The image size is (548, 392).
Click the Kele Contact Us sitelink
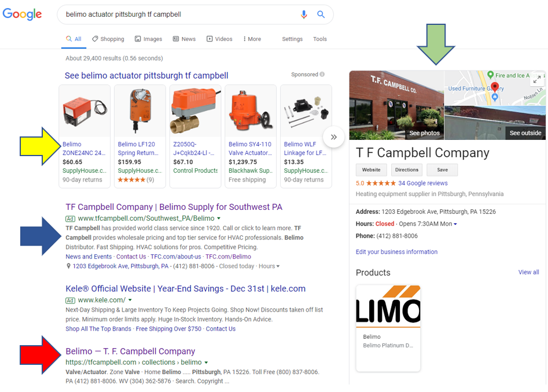[x=220, y=329]
